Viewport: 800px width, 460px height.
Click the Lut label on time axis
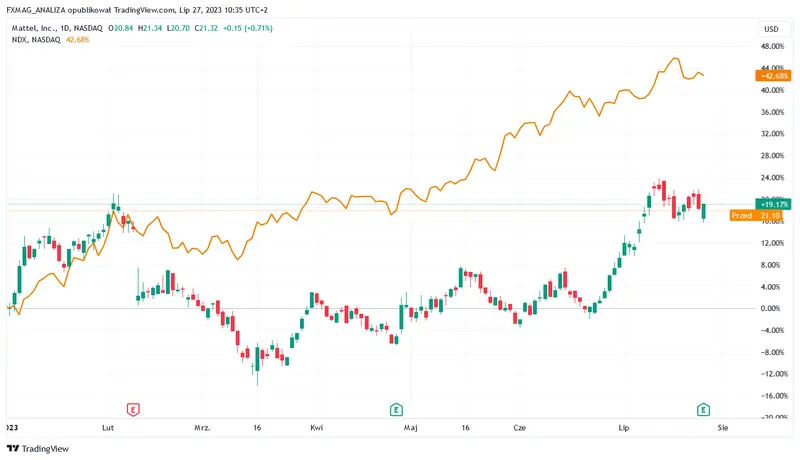pyautogui.click(x=107, y=426)
